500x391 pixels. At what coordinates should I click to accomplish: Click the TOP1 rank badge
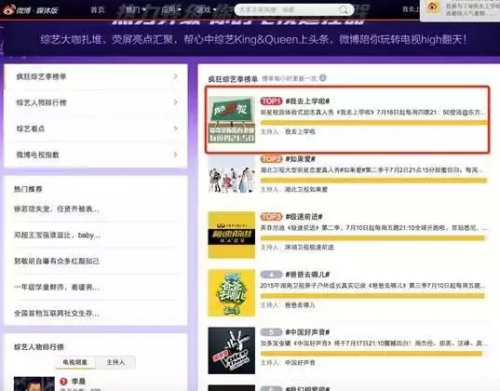tap(271, 101)
